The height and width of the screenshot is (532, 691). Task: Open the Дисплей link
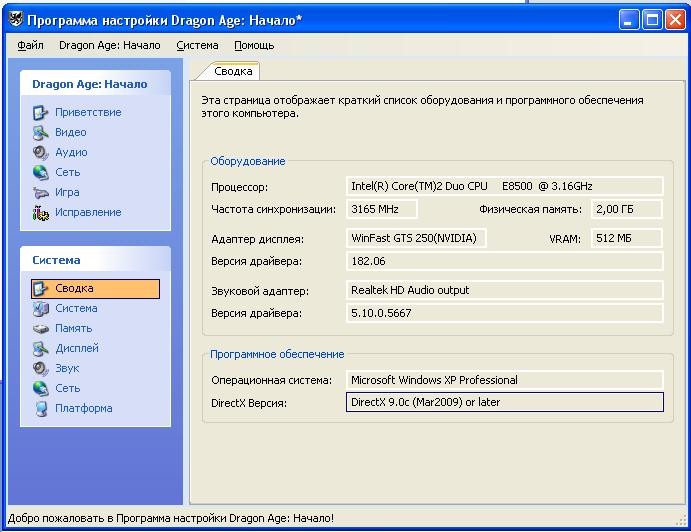[x=77, y=349]
